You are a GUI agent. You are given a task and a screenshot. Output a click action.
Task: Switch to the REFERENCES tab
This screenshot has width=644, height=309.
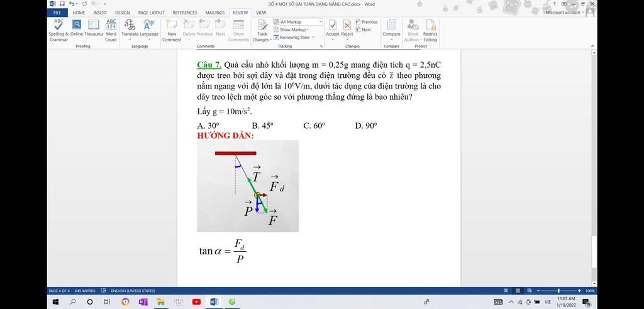coord(185,13)
